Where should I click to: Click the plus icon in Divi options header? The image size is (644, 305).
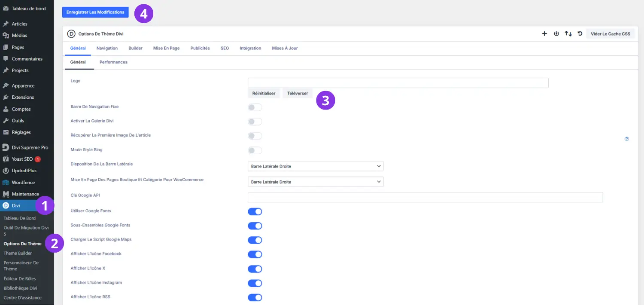tap(544, 34)
